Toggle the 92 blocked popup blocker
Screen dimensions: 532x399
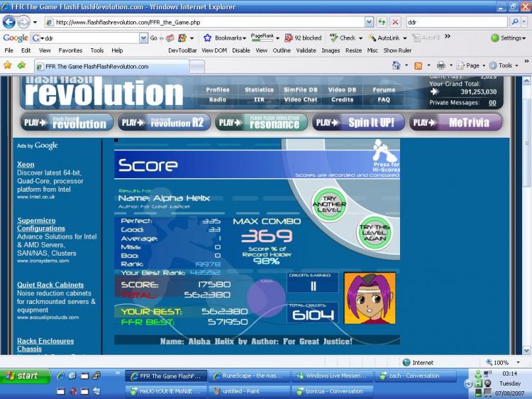303,38
